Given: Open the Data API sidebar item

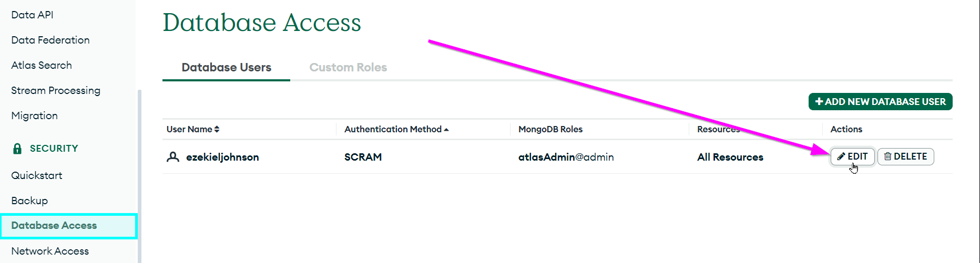Looking at the screenshot, I should tap(32, 15).
